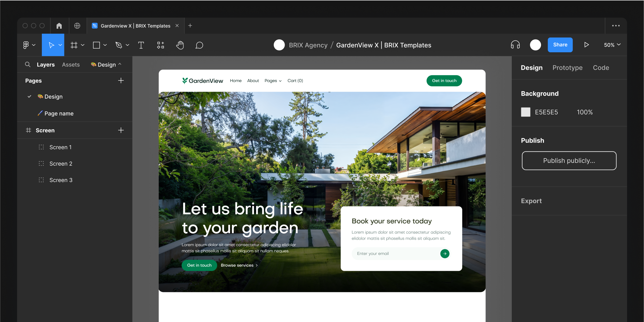Click the email input field in hero card
The image size is (644, 322).
(x=395, y=253)
